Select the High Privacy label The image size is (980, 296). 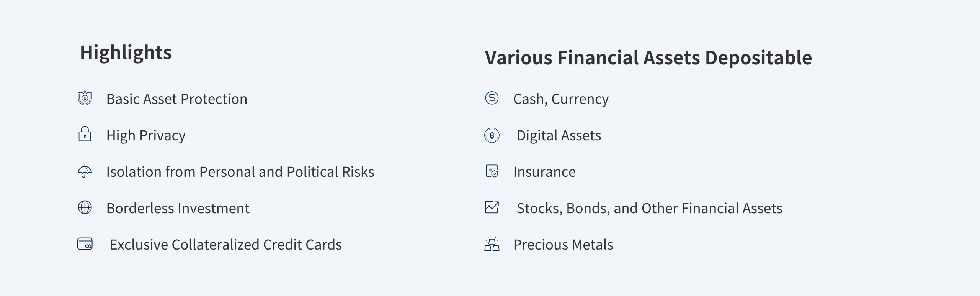click(146, 136)
